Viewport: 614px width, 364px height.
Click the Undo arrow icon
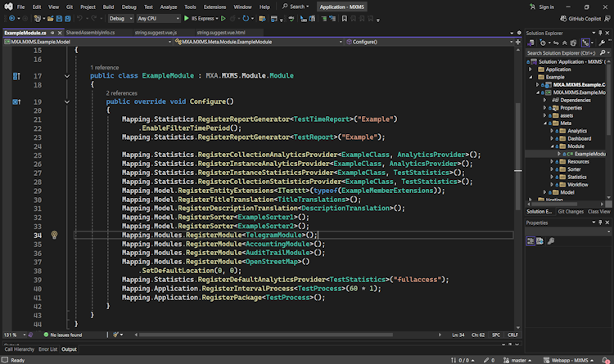[x=79, y=18]
